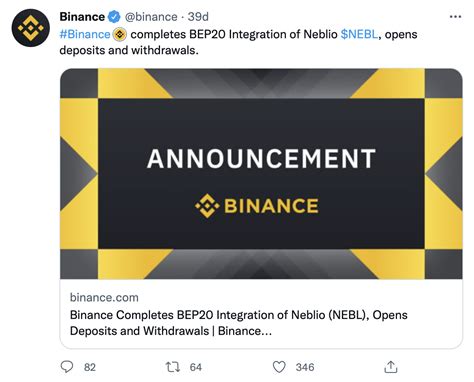Viewport: 474px width, 382px height.
Task: Open the @binance handle
Action: (151, 17)
